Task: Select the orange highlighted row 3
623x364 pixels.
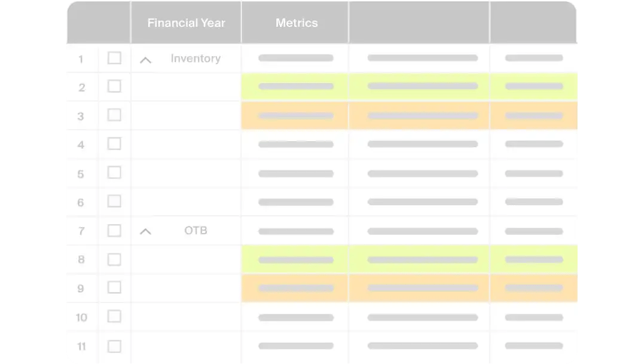Action: coord(409,115)
